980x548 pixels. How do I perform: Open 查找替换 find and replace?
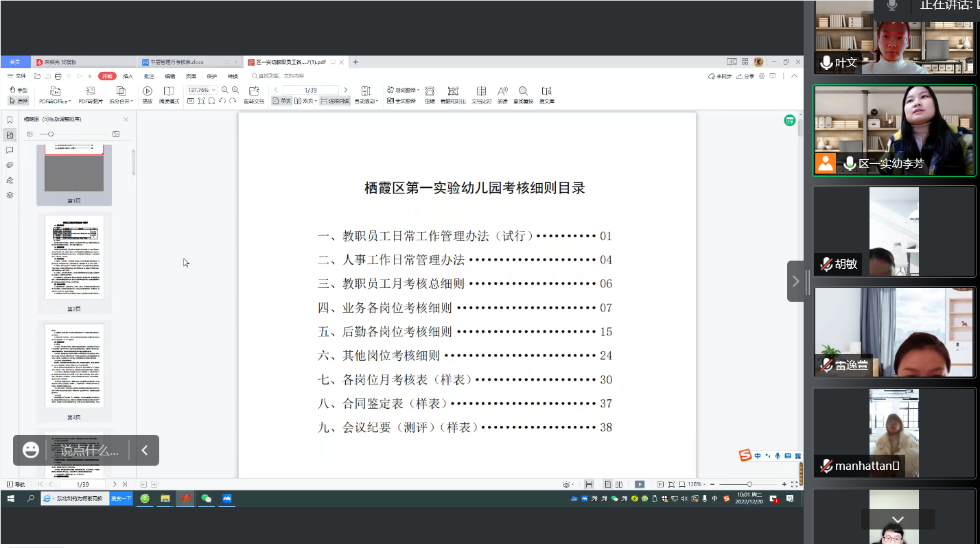pos(523,95)
